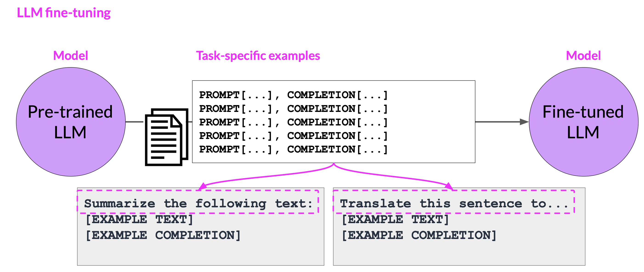644x272 pixels.
Task: Click EXAMPLE TEXT in the Summarize box
Action: 139,220
